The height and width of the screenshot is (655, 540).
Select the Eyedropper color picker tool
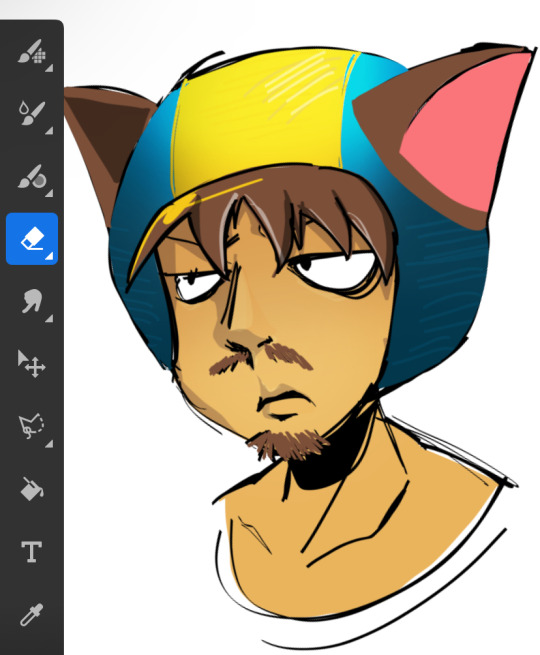32,614
